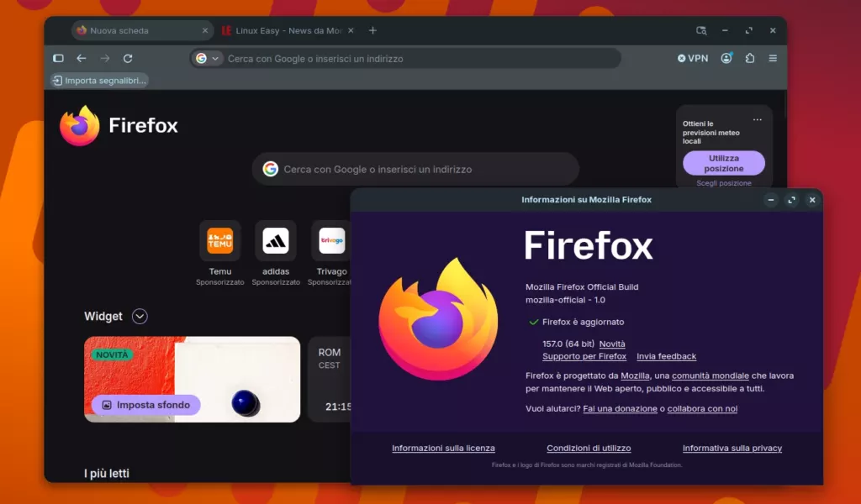Click the I più letti heading
This screenshot has height=504, width=861.
click(x=107, y=473)
